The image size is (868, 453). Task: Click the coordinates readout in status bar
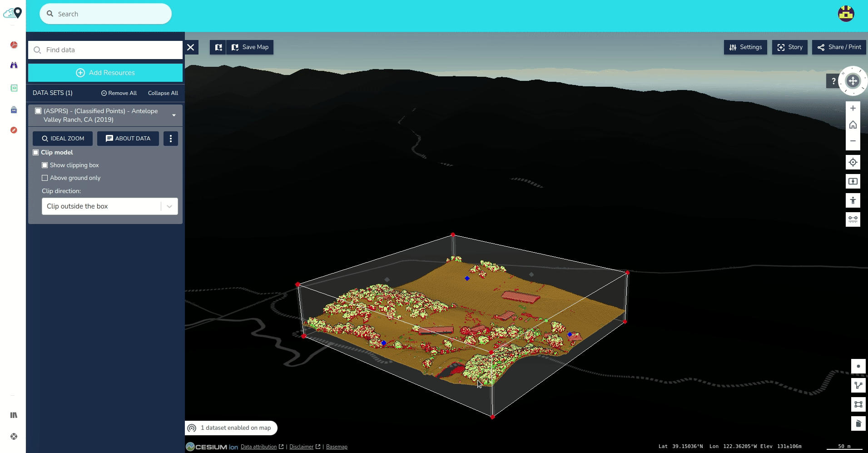(x=730, y=447)
